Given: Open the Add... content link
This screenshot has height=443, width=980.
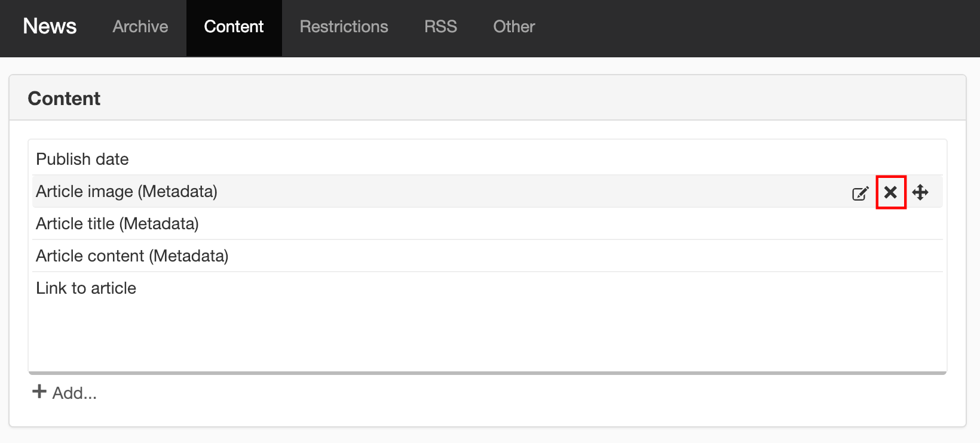Looking at the screenshot, I should coord(64,392).
